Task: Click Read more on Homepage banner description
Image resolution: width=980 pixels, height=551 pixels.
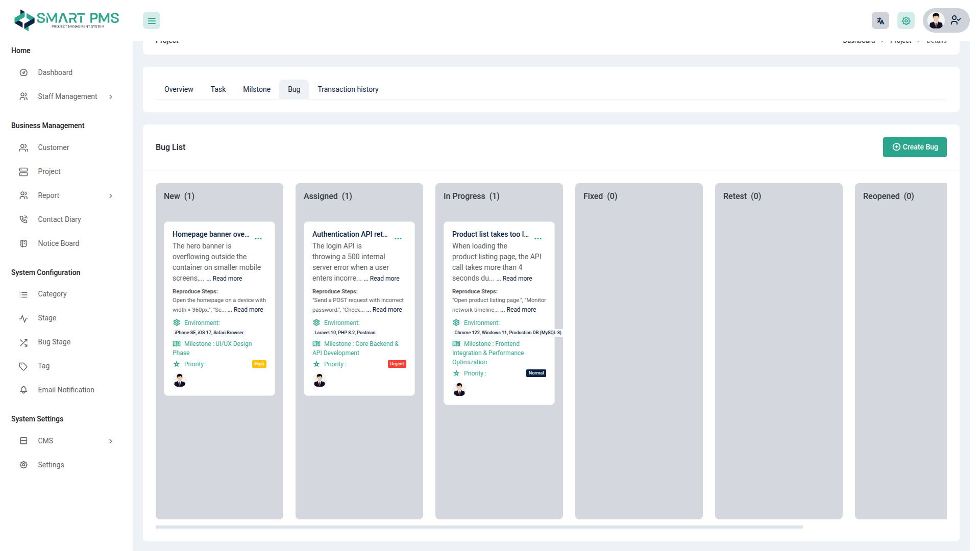Action: coord(228,279)
